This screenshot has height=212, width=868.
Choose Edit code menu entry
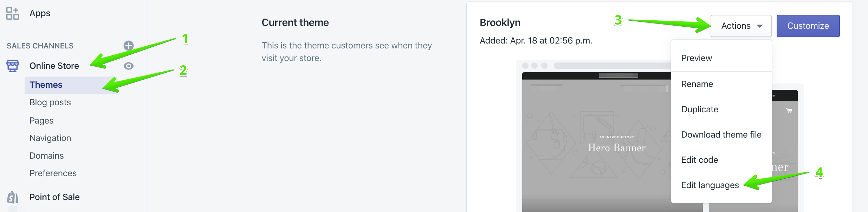(x=699, y=160)
